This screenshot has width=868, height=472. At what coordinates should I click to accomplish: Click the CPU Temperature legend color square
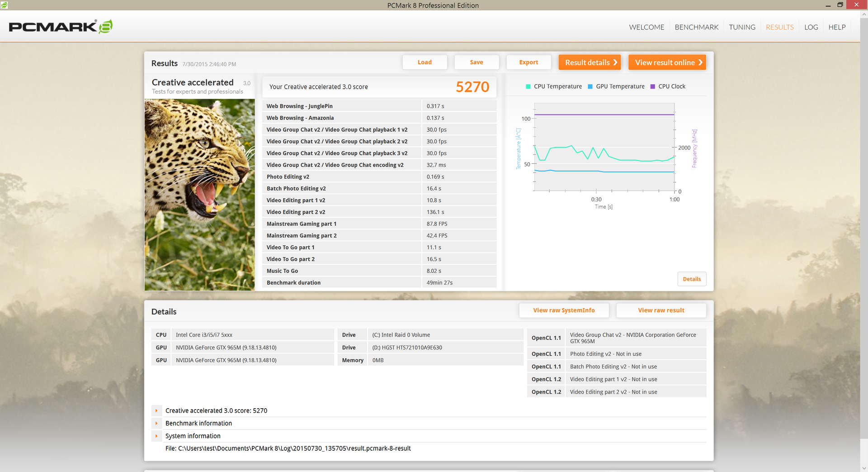(528, 86)
